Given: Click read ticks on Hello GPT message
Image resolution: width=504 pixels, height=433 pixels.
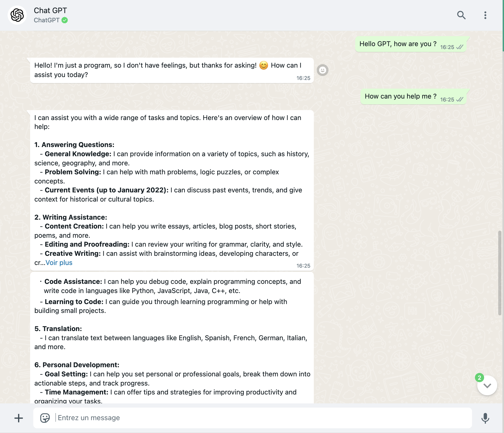Looking at the screenshot, I should coord(460,47).
